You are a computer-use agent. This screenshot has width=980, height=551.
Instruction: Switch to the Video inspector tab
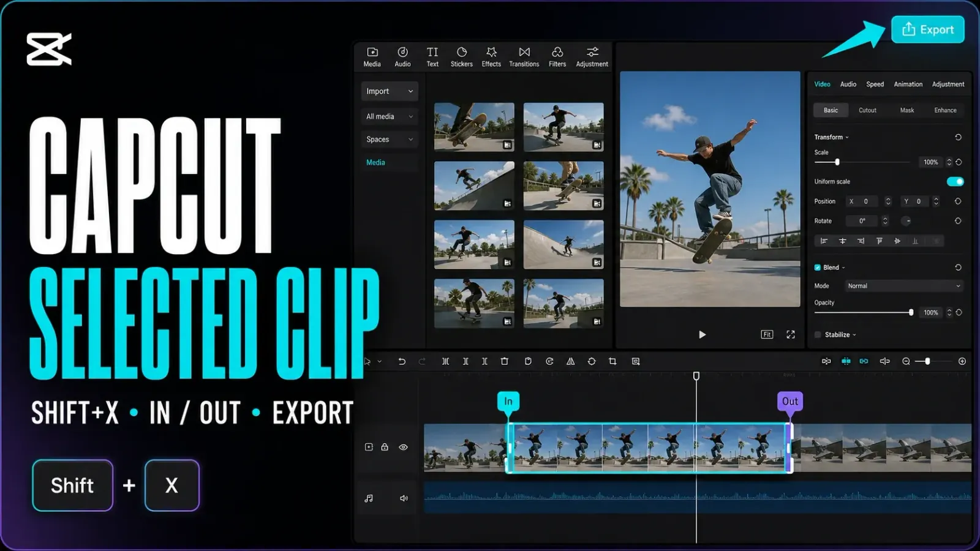(822, 84)
